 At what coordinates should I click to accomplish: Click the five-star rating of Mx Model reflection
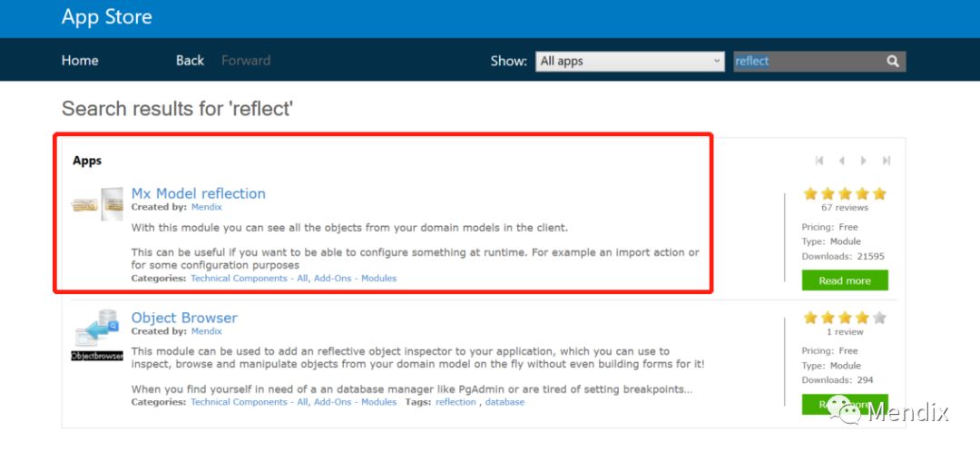tap(845, 193)
